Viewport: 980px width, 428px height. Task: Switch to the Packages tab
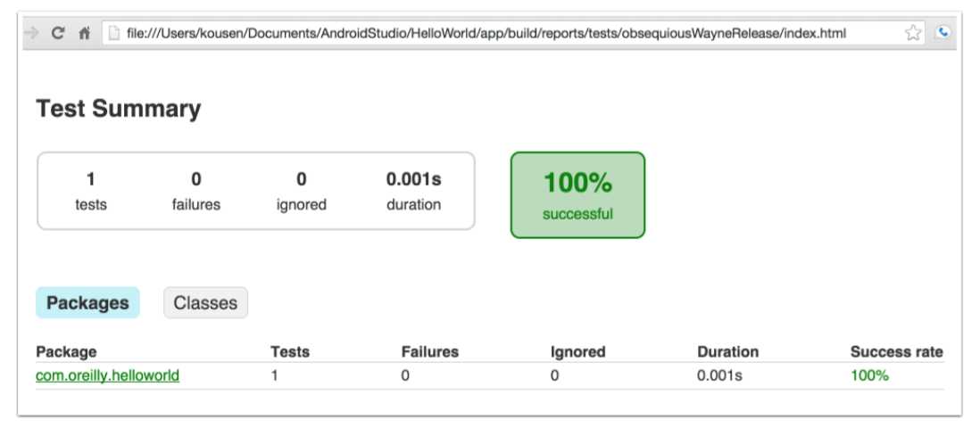(87, 303)
